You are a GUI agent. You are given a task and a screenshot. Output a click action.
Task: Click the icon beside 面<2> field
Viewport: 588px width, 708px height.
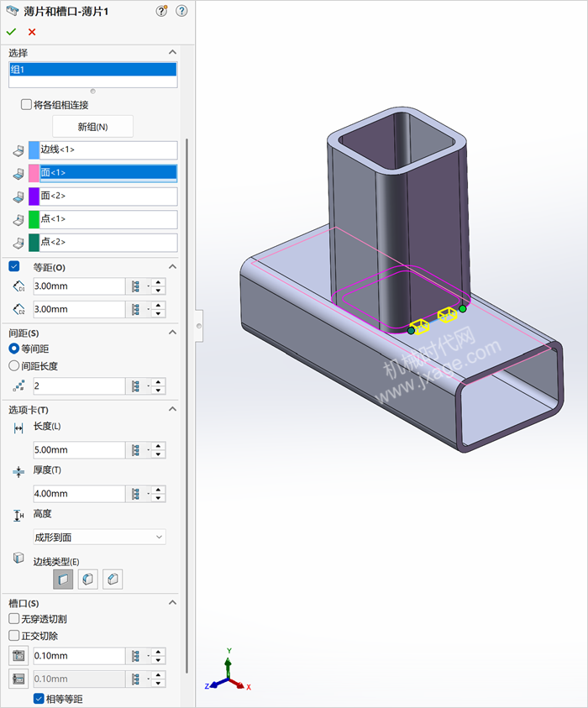click(x=18, y=197)
